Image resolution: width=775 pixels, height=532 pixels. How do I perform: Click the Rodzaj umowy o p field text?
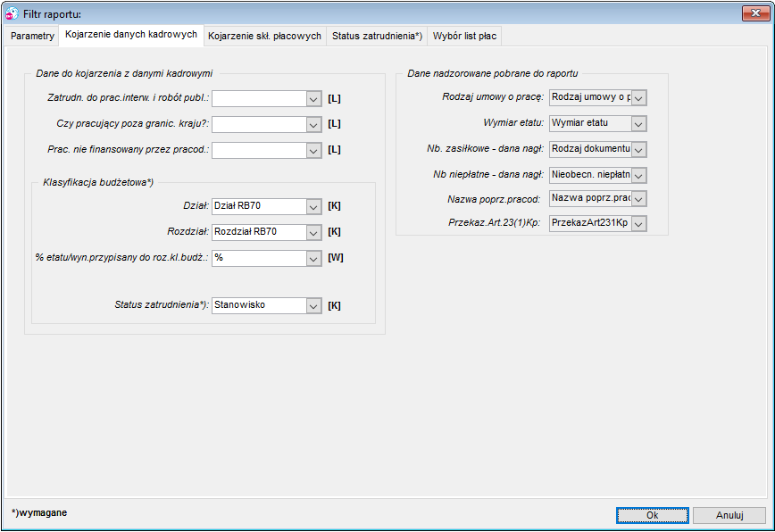click(591, 96)
